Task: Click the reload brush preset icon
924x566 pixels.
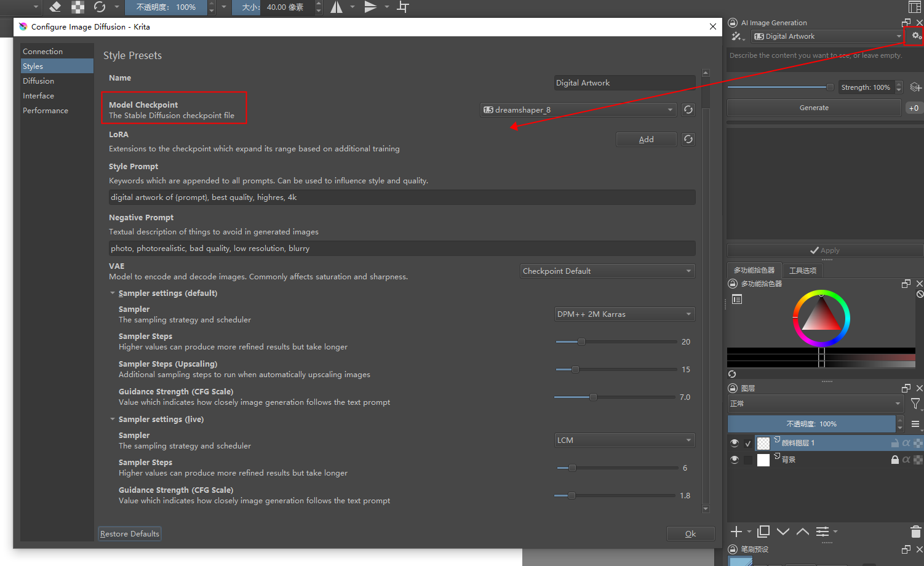Action: (x=100, y=7)
